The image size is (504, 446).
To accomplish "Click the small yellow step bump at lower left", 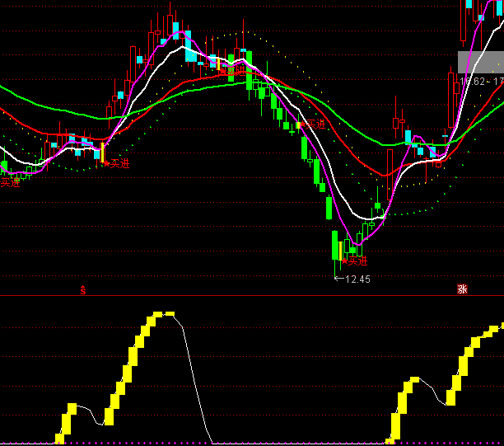I will pos(70,411).
